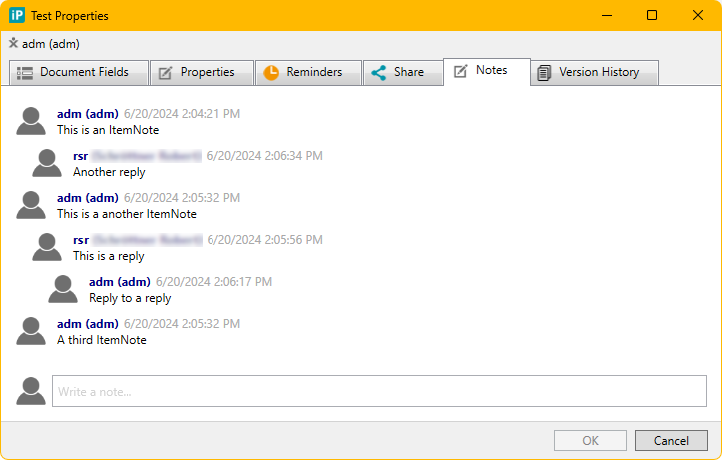Click avatar beside the 'Another reply' note
The height and width of the screenshot is (460, 722).
(x=48, y=163)
